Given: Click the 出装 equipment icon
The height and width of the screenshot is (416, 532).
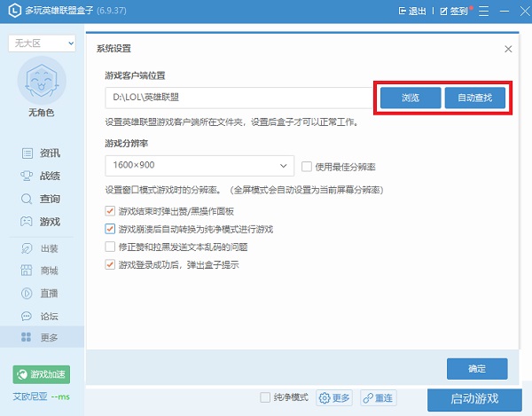Looking at the screenshot, I should point(27,248).
